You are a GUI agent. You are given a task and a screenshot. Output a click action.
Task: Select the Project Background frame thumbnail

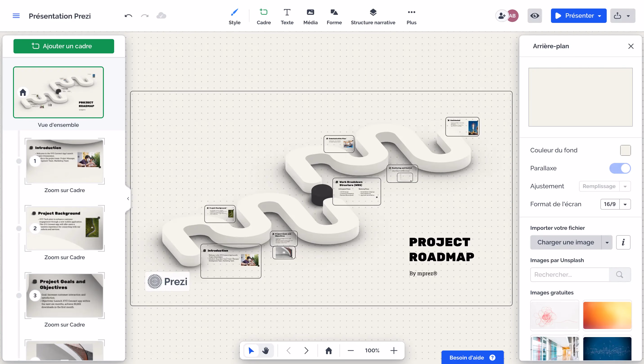coord(64,228)
